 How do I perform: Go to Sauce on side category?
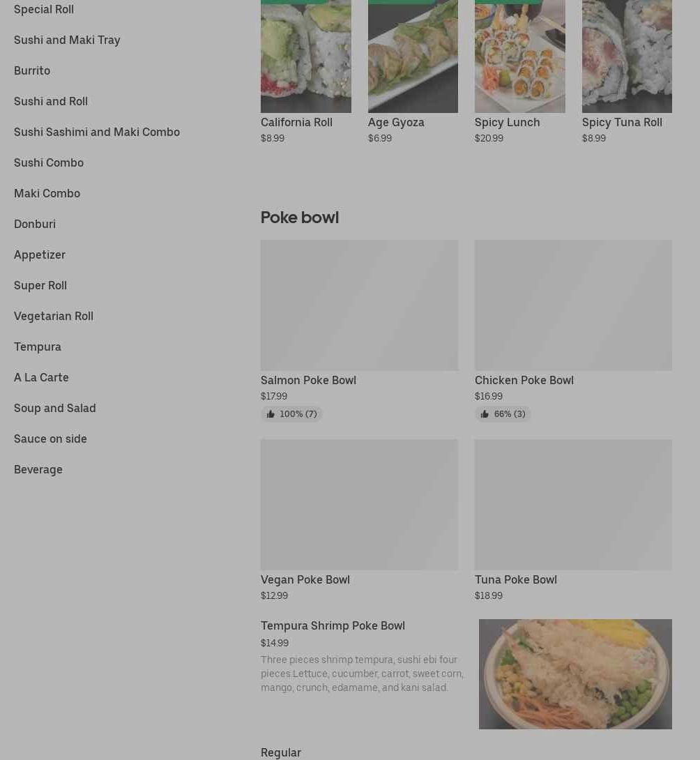50,439
